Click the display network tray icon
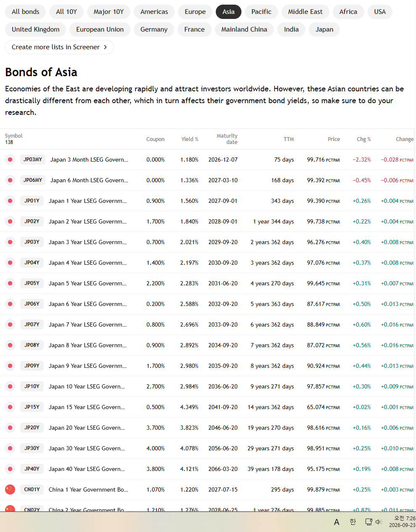This screenshot has width=416, height=532. pyautogui.click(x=368, y=522)
